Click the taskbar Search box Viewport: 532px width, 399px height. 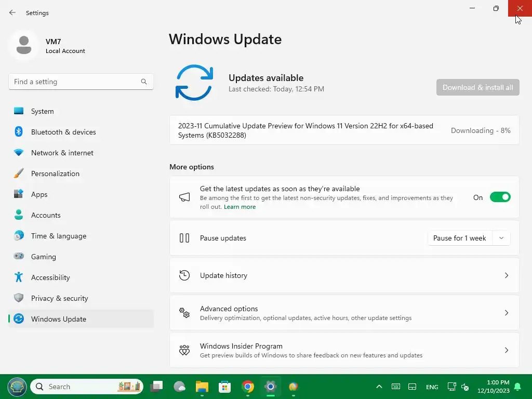[87, 387]
